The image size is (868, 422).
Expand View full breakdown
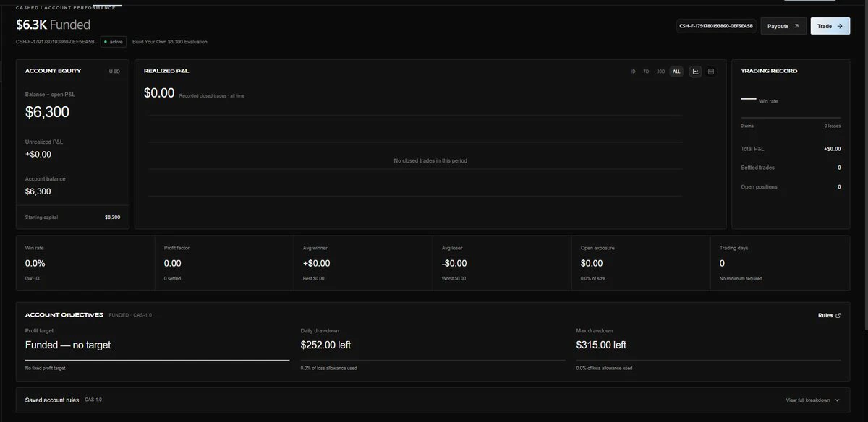click(813, 400)
